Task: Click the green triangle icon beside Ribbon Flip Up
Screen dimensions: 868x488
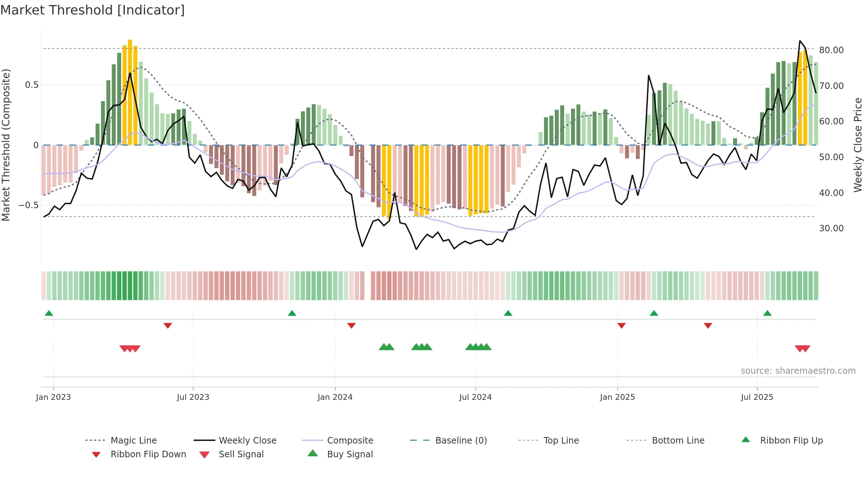Action: (746, 440)
